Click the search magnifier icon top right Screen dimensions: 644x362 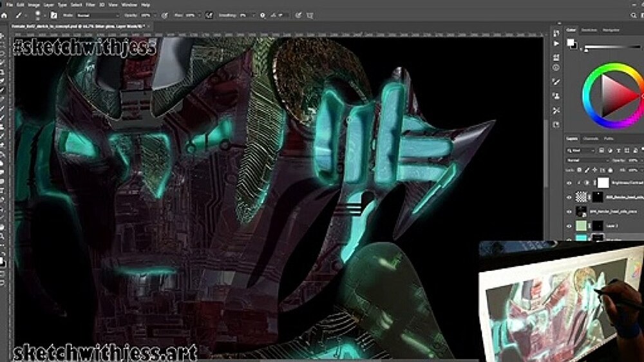pyautogui.click(x=633, y=15)
